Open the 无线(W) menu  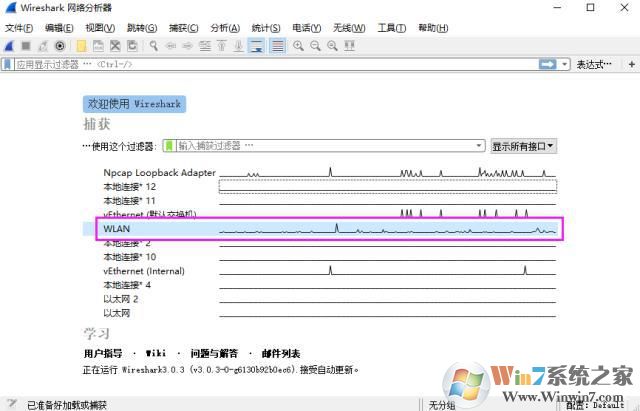click(x=349, y=28)
